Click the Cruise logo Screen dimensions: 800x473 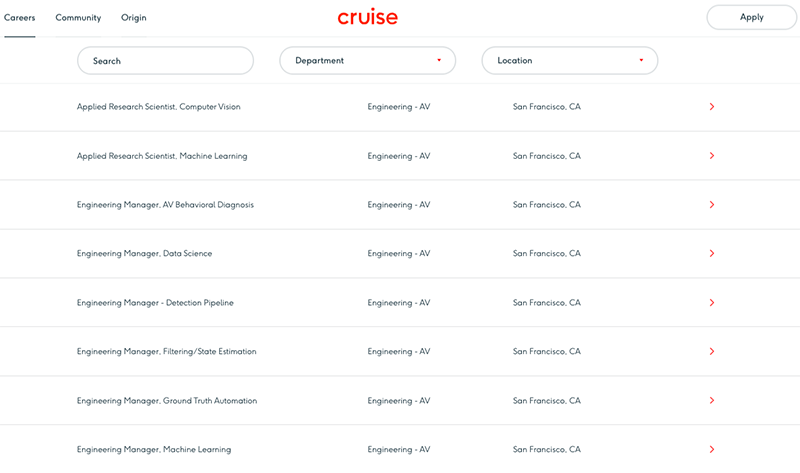point(367,17)
